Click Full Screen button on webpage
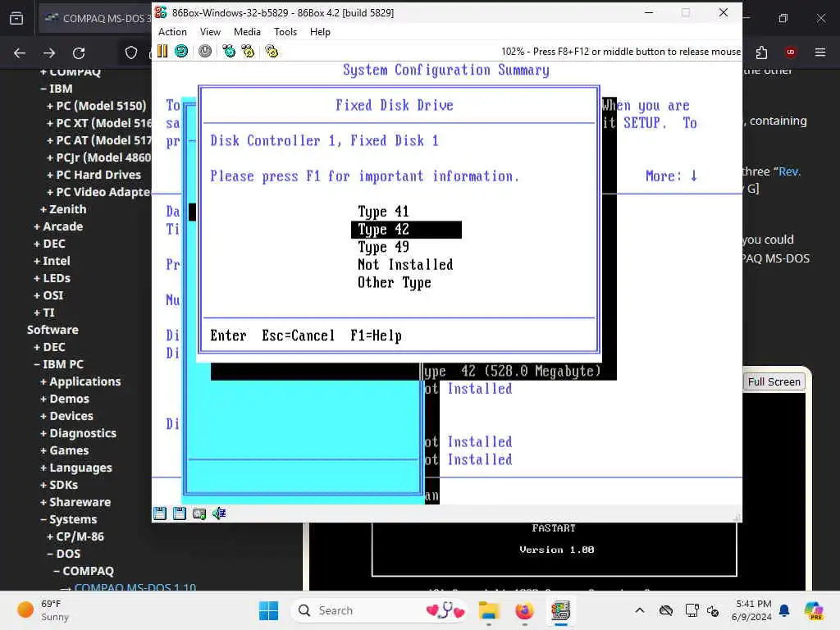840x630 pixels. click(x=774, y=381)
